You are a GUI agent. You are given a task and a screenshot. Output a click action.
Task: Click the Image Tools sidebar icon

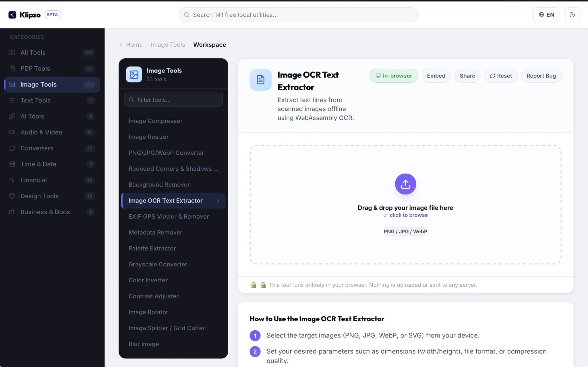click(x=12, y=84)
